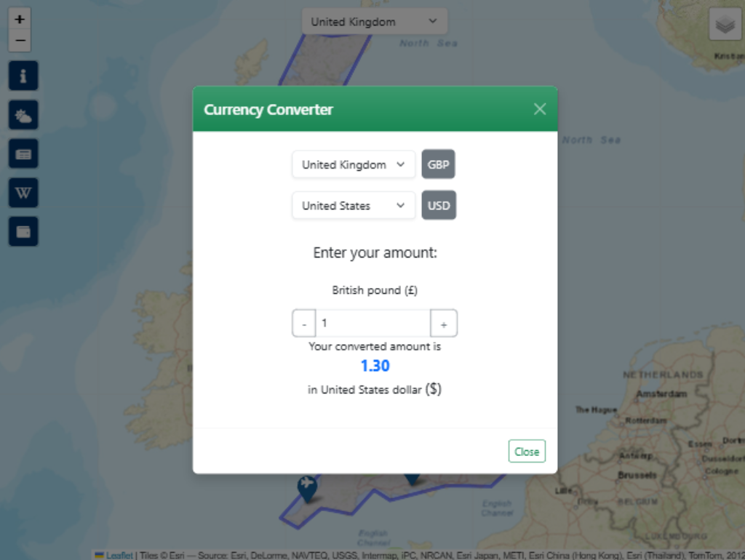Viewport: 745px width, 560px height.
Task: Increase the amount with plus button
Action: pyautogui.click(x=444, y=324)
